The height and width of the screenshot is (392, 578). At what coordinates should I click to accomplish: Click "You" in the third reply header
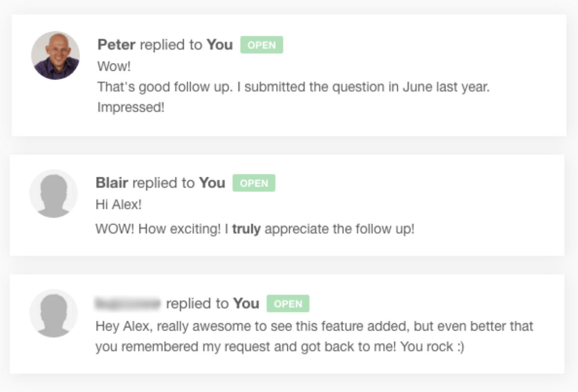pyautogui.click(x=246, y=304)
